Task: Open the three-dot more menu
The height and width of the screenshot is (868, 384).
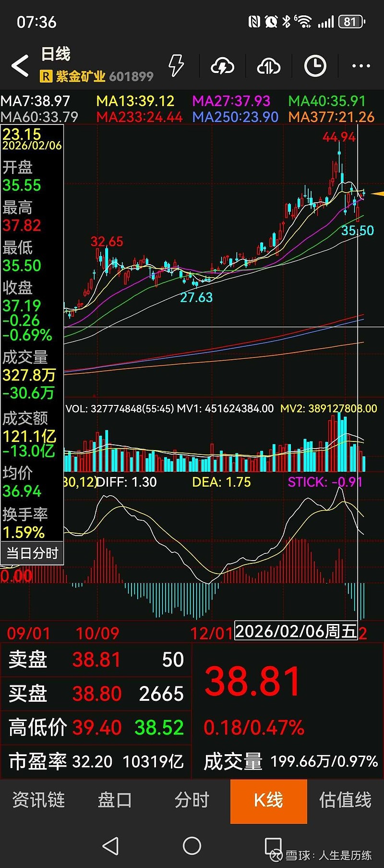Action: [361, 66]
